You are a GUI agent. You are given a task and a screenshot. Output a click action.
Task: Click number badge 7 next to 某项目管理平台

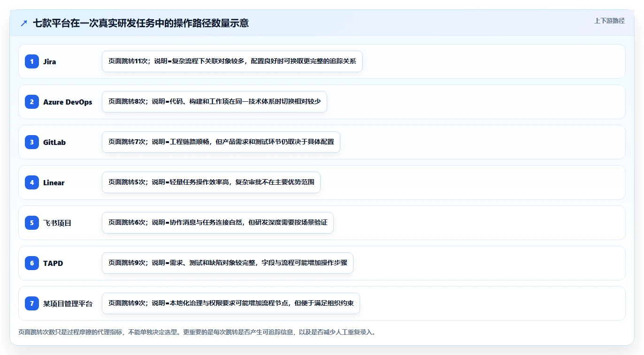pyautogui.click(x=32, y=303)
